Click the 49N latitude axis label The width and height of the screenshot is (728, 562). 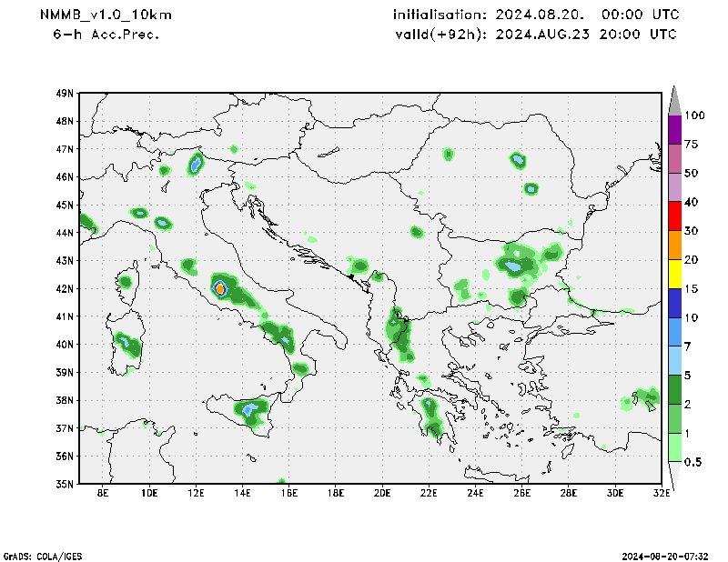[65, 94]
